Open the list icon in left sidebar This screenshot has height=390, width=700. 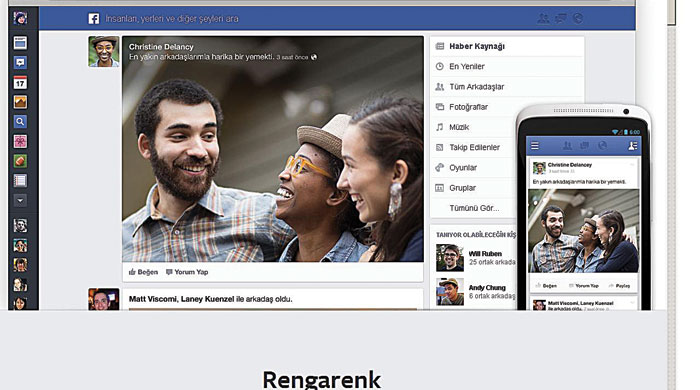[x=20, y=181]
